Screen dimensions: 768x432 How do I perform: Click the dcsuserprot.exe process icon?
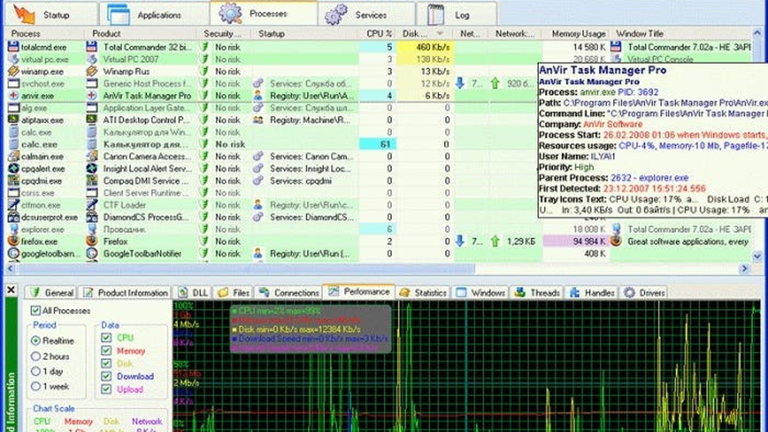(x=13, y=217)
